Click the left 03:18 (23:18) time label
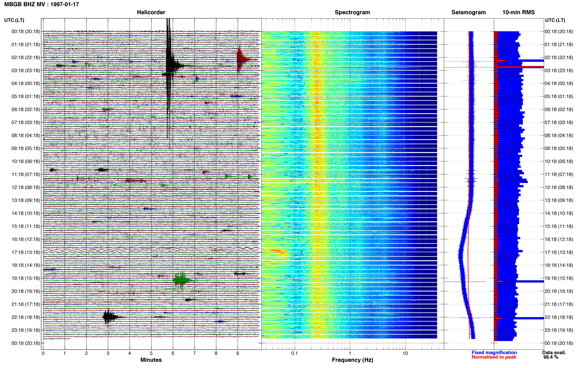Image resolution: width=588 pixels, height=368 pixels. pyautogui.click(x=26, y=70)
